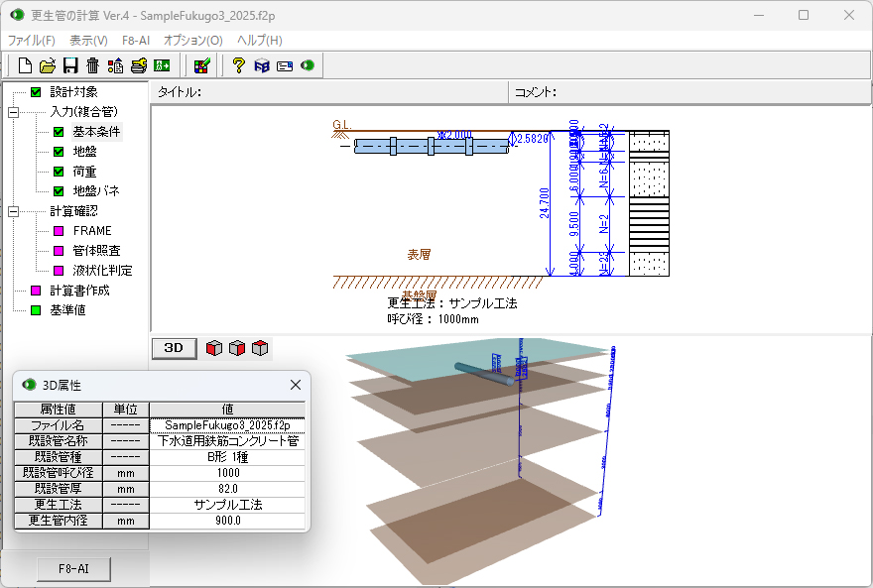Click the new file icon in toolbar
Image resolution: width=873 pixels, height=588 pixels.
click(26, 66)
